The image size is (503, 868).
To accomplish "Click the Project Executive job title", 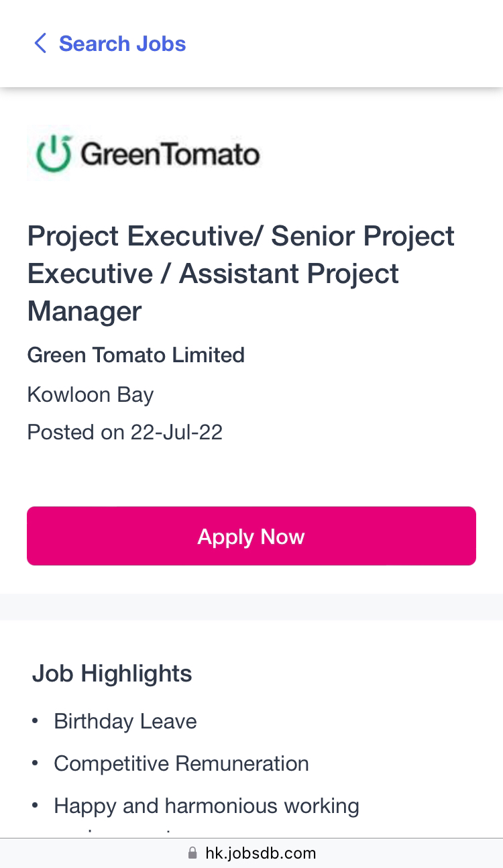I will click(x=241, y=273).
